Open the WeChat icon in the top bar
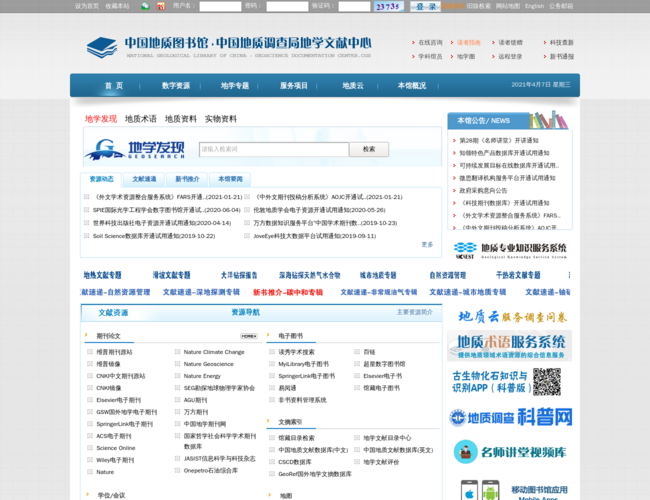The width and height of the screenshot is (650, 500). (145, 6)
